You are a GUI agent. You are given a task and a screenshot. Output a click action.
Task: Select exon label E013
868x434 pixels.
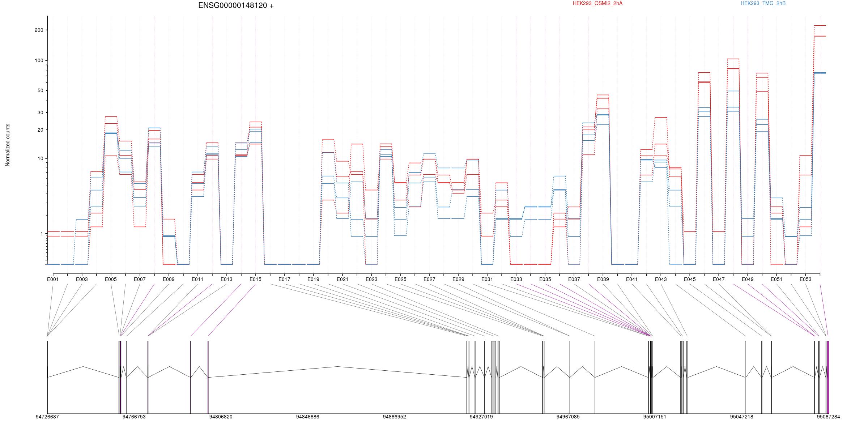click(x=226, y=279)
